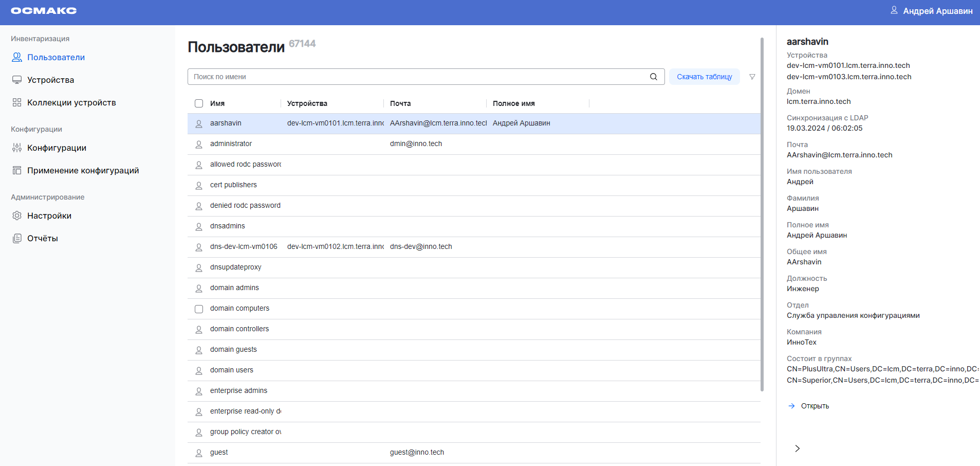The width and height of the screenshot is (980, 466).
Task: Collapse the details panel with the chevron
Action: (x=797, y=448)
